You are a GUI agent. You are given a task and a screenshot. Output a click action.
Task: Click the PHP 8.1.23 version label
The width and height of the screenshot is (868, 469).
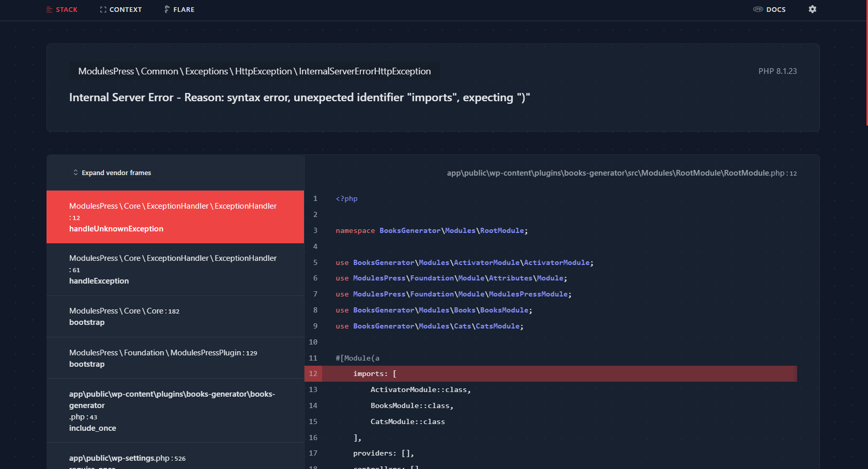pyautogui.click(x=778, y=71)
